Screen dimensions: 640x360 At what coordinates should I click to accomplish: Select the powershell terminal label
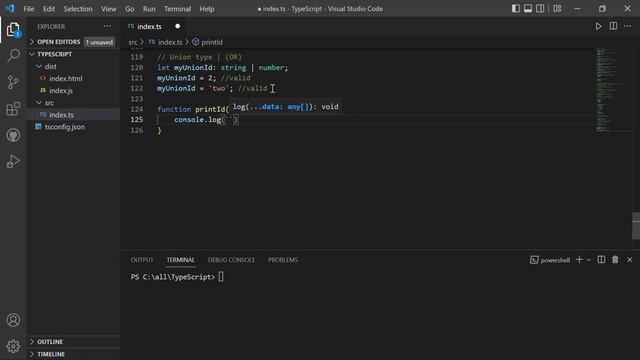click(550, 260)
